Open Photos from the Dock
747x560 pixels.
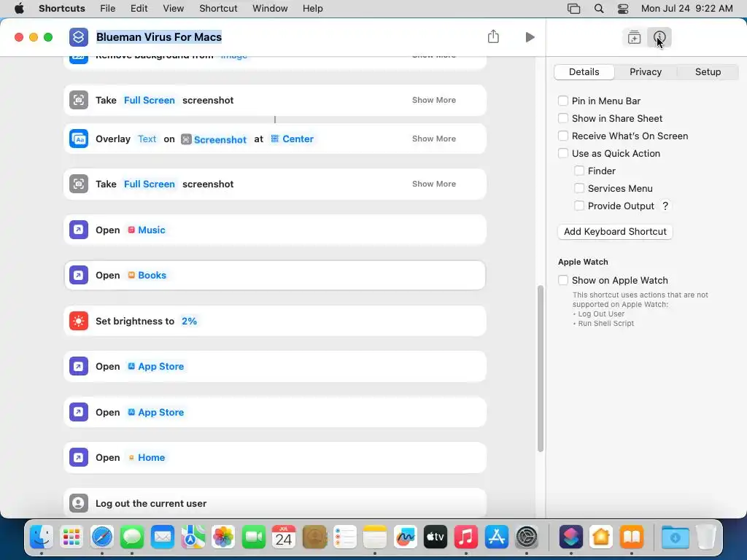pyautogui.click(x=223, y=537)
